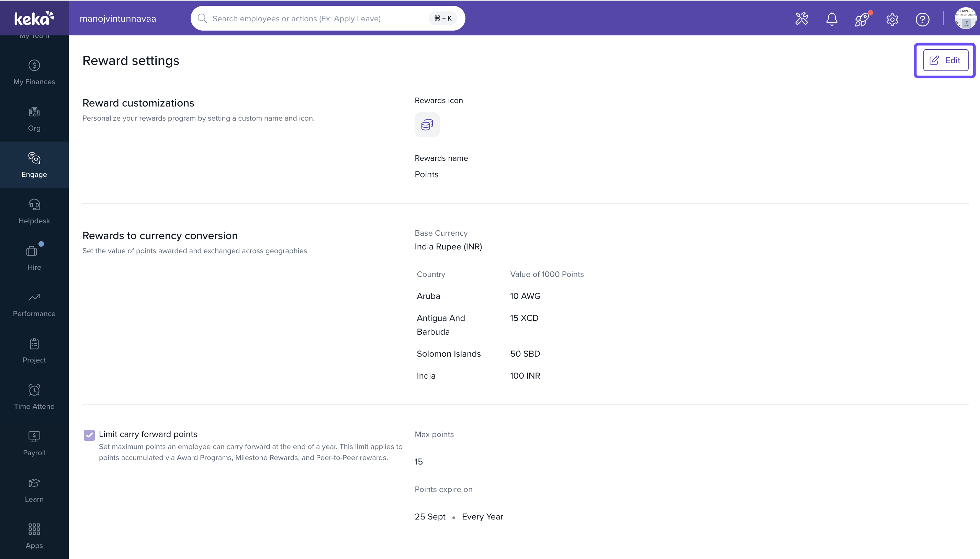Image resolution: width=980 pixels, height=559 pixels.
Task: Click the crossed tools icon in header
Action: click(x=802, y=19)
